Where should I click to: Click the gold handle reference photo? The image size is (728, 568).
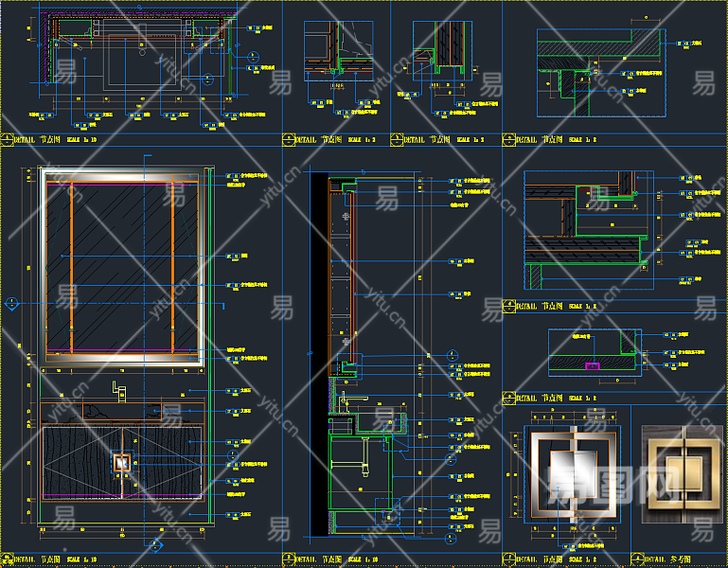click(x=682, y=473)
